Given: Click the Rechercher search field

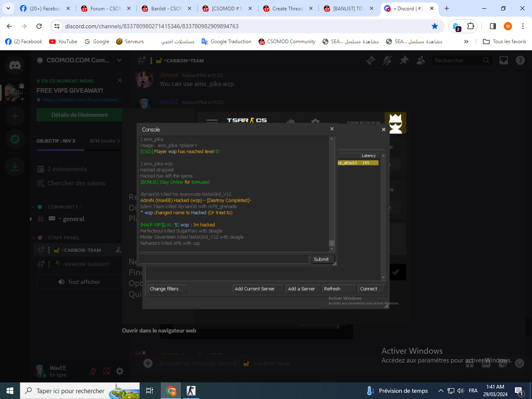Looking at the screenshot, I should (457, 61).
